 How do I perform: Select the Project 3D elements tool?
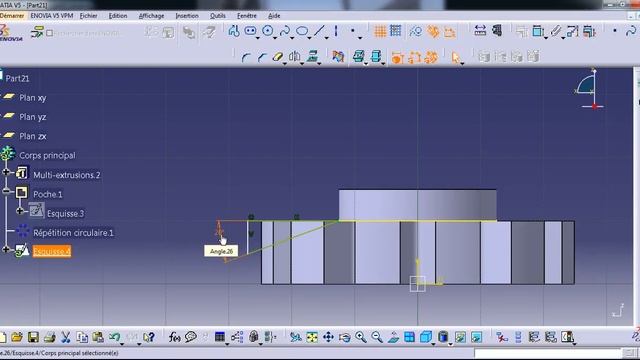tap(313, 57)
